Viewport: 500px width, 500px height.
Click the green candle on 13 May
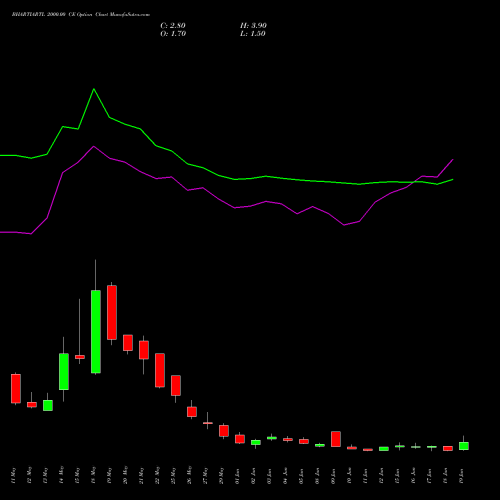click(x=48, y=405)
